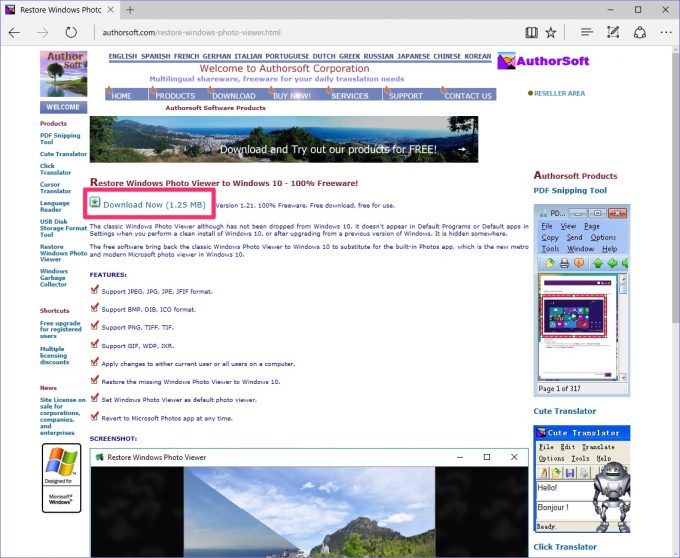Click the AuthorSoft logo at top right

point(543,61)
